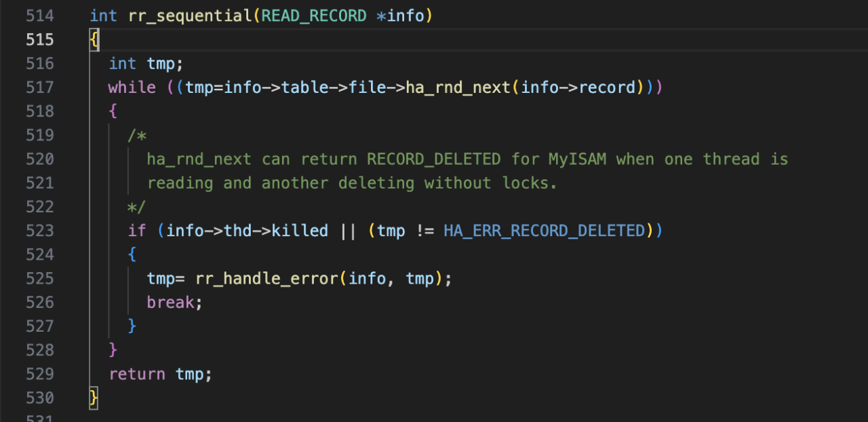The width and height of the screenshot is (868, 422).
Task: Click the killed member on line 523
Action: (300, 231)
